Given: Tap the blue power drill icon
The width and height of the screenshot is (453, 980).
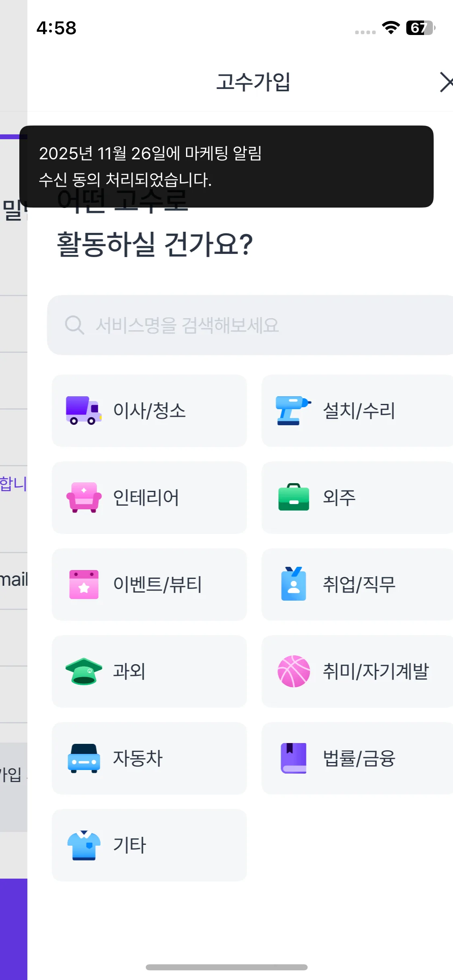Looking at the screenshot, I should [x=293, y=411].
